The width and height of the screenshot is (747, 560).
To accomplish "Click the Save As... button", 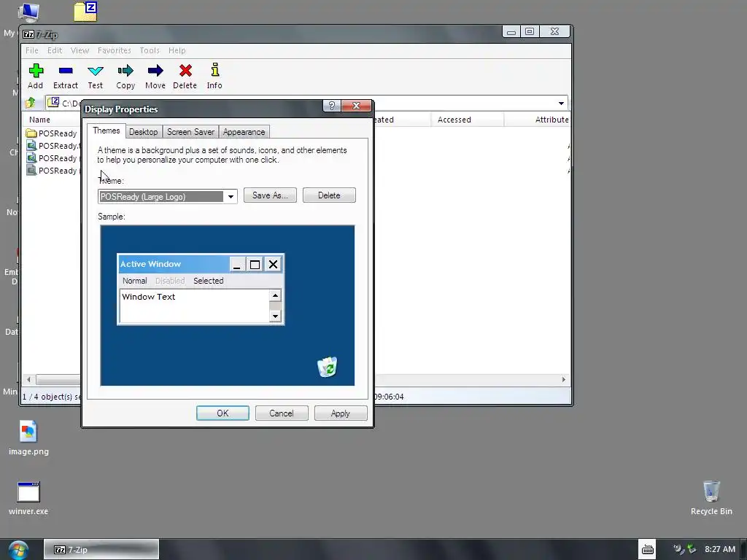I will coord(270,195).
